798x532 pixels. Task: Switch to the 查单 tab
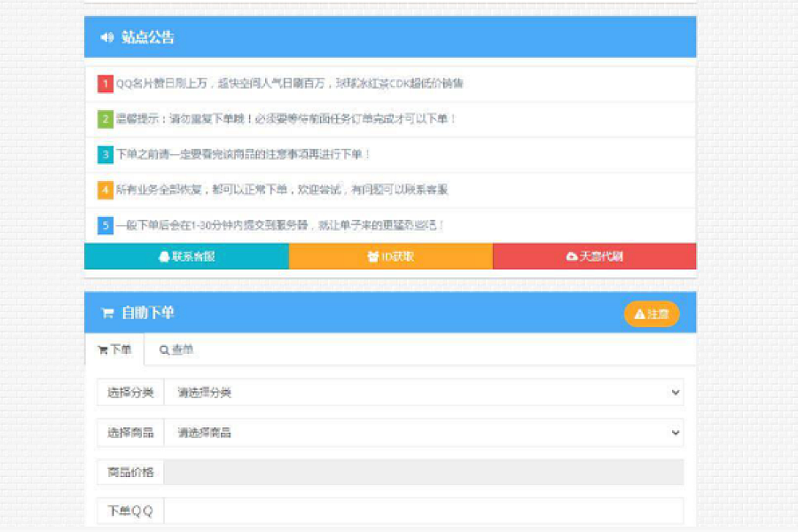[176, 349]
